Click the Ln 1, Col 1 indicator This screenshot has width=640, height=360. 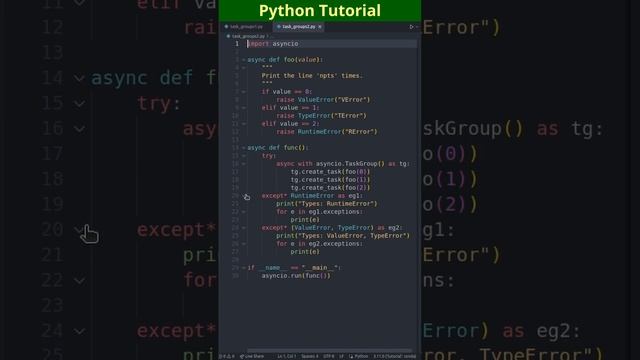point(287,356)
